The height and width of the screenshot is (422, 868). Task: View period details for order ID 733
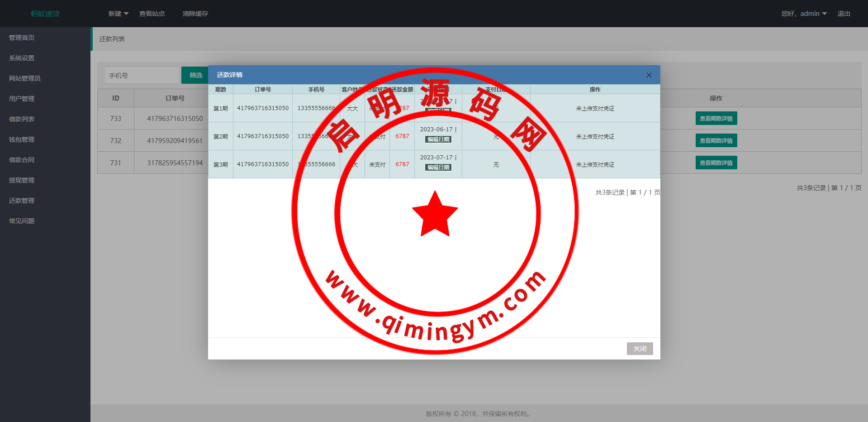(x=716, y=119)
